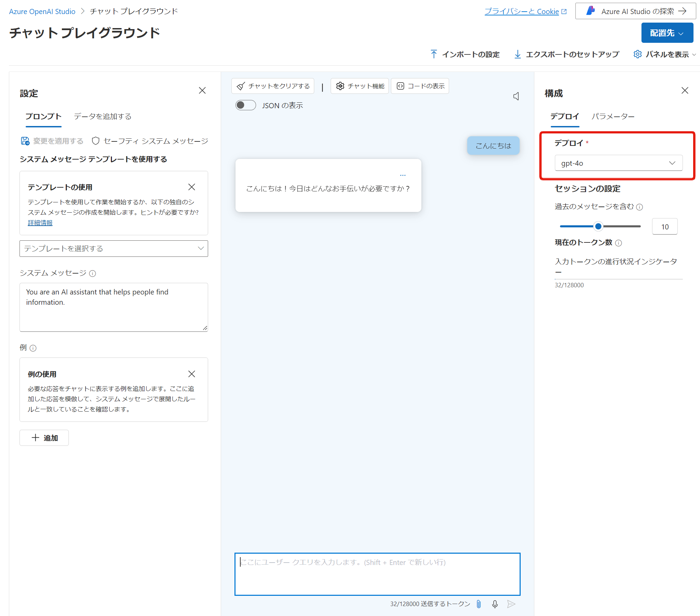Click the speaker audio icon in the chat pane
Image resolution: width=700 pixels, height=616 pixels.
click(516, 96)
